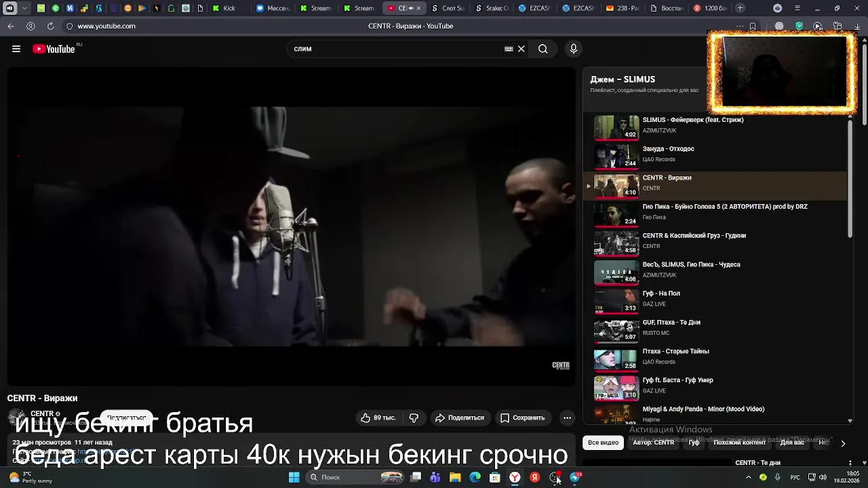The height and width of the screenshot is (488, 868).
Task: Open the first Stream browser tab
Action: (316, 8)
